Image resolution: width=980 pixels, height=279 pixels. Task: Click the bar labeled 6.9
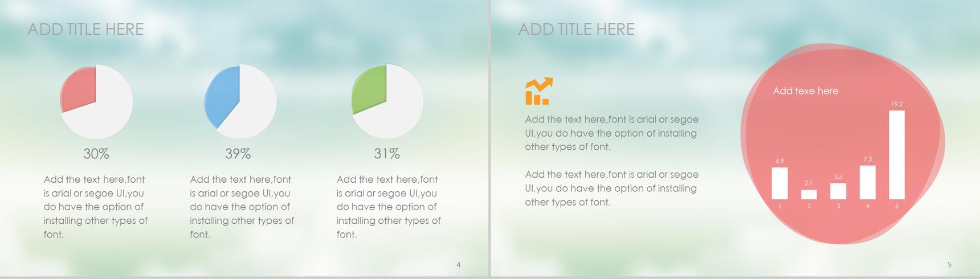click(779, 183)
